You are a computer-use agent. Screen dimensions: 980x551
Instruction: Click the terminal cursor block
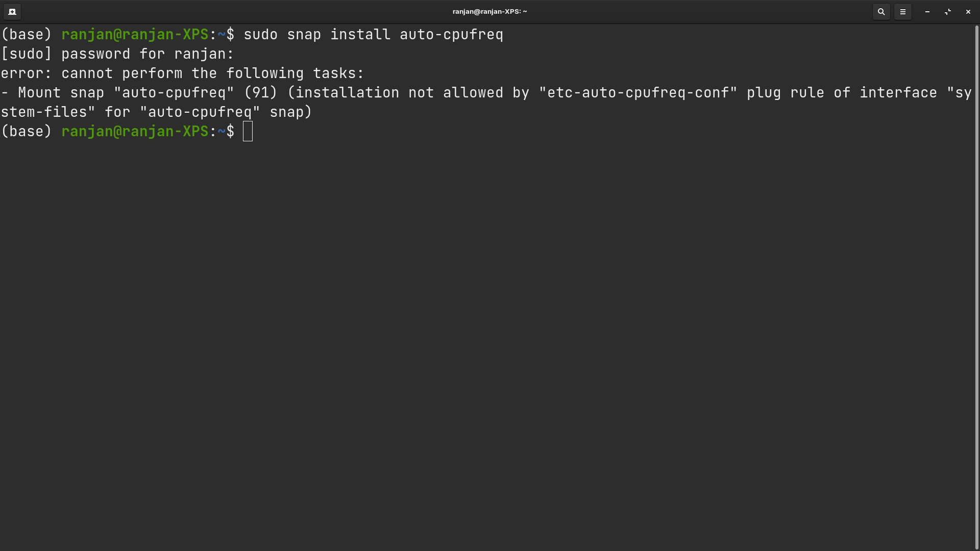[x=249, y=131]
